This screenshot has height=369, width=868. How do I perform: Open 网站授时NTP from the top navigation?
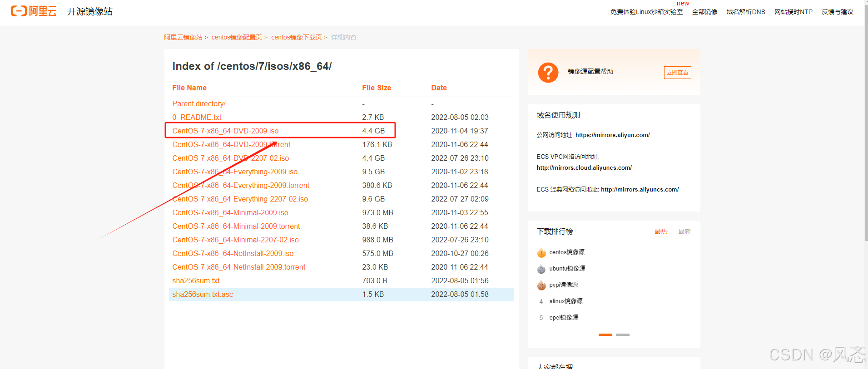pos(793,12)
